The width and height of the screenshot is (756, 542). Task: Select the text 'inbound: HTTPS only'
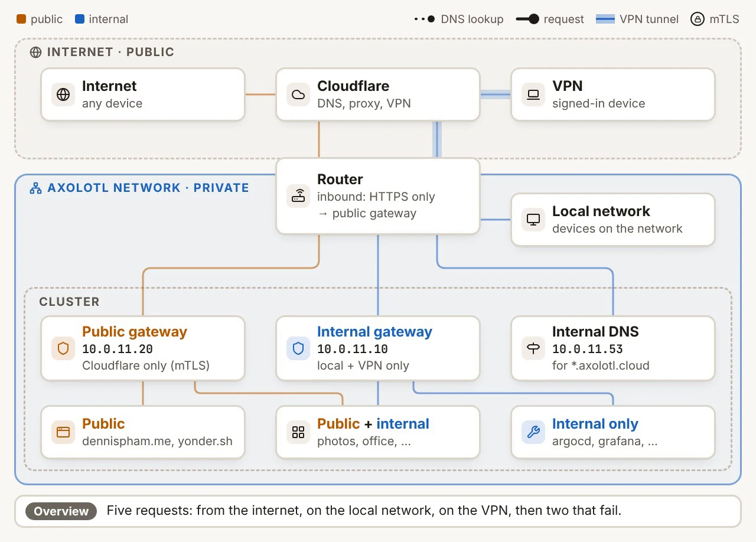click(x=376, y=197)
